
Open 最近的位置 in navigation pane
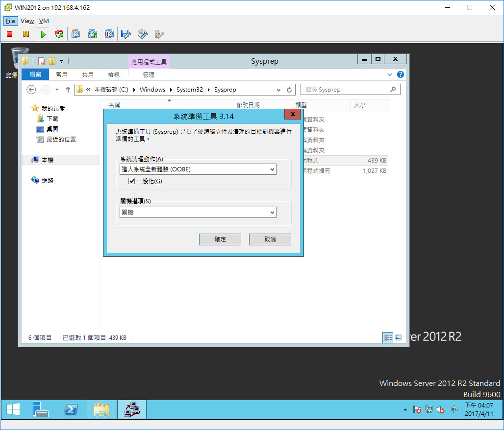tap(61, 140)
